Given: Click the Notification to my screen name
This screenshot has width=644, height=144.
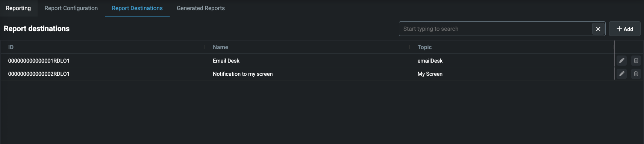Looking at the screenshot, I should (242, 74).
